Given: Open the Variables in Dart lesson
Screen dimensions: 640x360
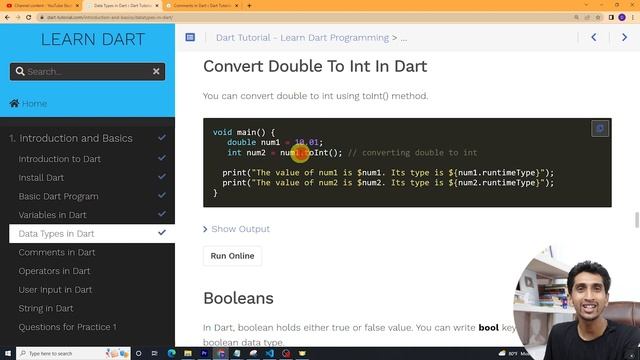Looking at the screenshot, I should tap(52, 215).
